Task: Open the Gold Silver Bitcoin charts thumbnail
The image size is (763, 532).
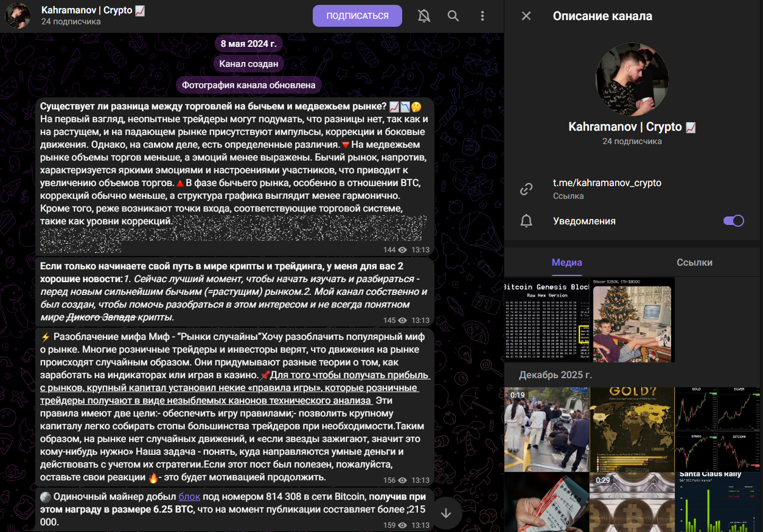Action: tap(718, 429)
